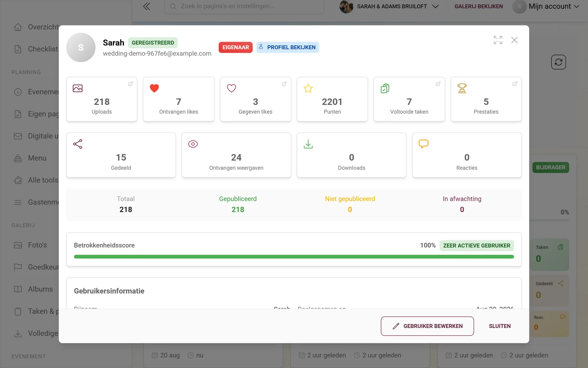Click the speech bubble Reacties icon

pos(423,144)
